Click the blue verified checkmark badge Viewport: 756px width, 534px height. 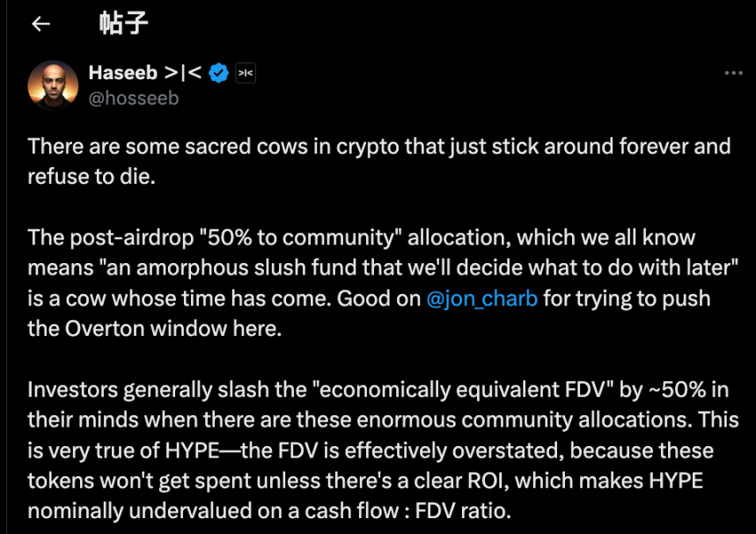(219, 73)
